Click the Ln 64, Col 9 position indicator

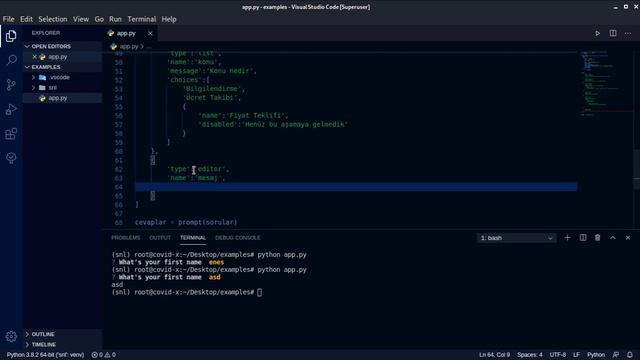[494, 355]
